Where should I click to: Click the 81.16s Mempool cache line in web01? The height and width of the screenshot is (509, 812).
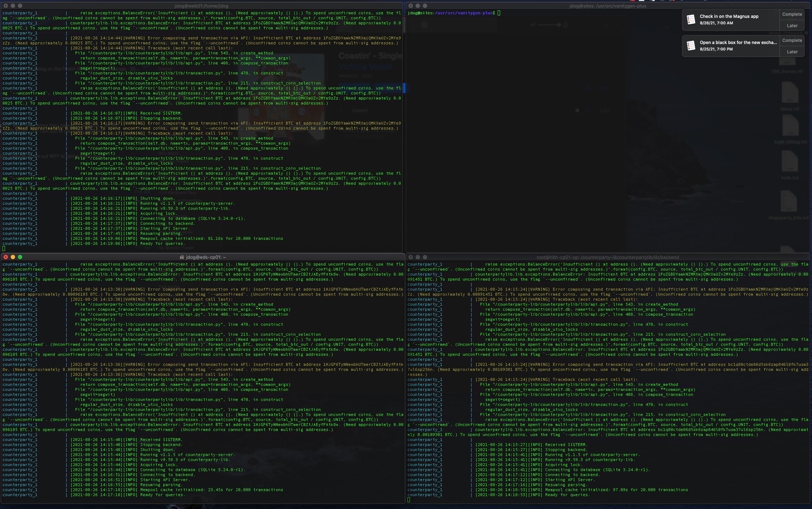[177, 238]
